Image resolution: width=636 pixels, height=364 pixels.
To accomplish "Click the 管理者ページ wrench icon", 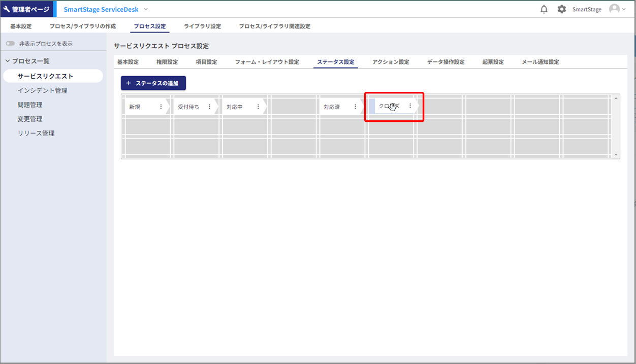I will coord(7,9).
